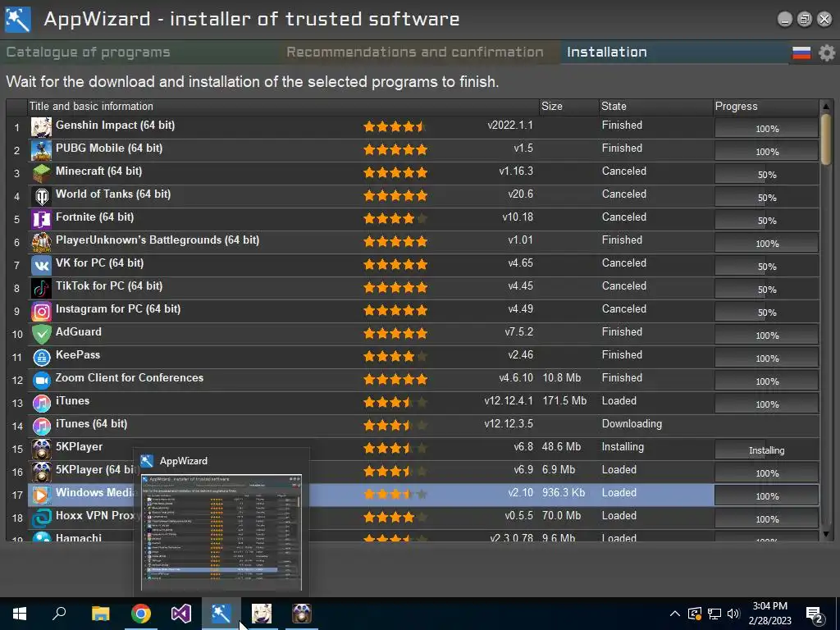840x630 pixels.
Task: Click the Hoxx VPN Proxy icon
Action: (x=41, y=518)
